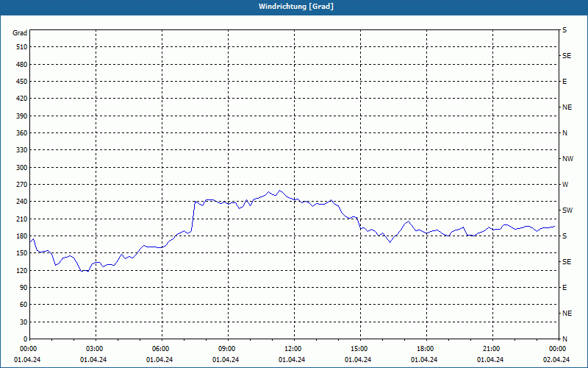Screen dimensions: 588x368
Task: Select the E compass label level with 450
Action: pyautogui.click(x=564, y=82)
